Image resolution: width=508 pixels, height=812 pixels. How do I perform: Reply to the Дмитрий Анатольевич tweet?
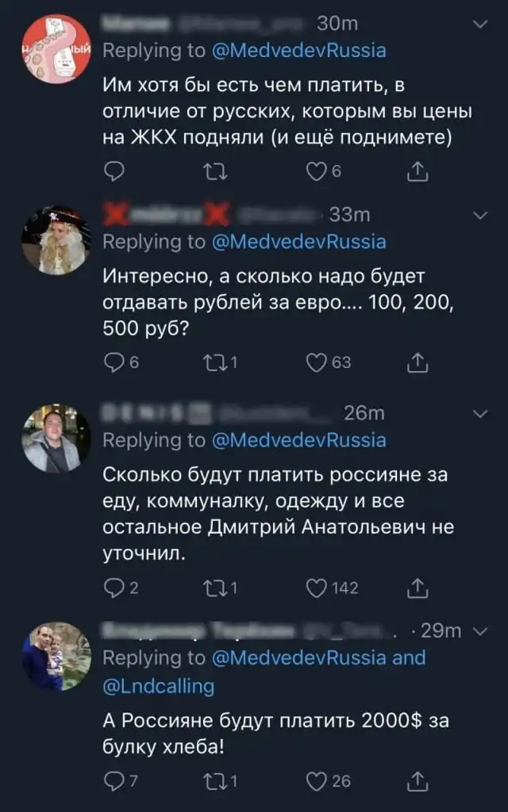[x=114, y=588]
